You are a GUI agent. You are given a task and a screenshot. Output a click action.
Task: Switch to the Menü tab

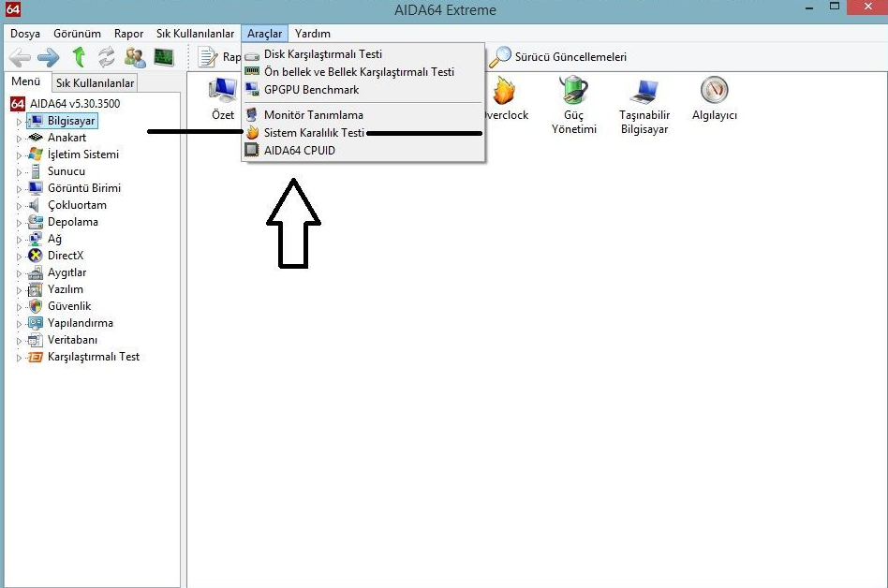click(x=26, y=81)
